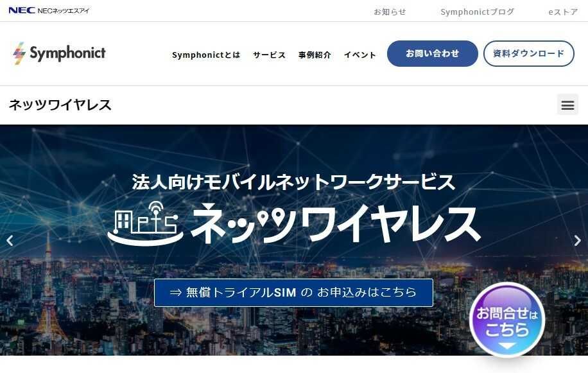Image resolution: width=588 pixels, height=373 pixels.
Task: Open the サービス menu item
Action: [269, 55]
